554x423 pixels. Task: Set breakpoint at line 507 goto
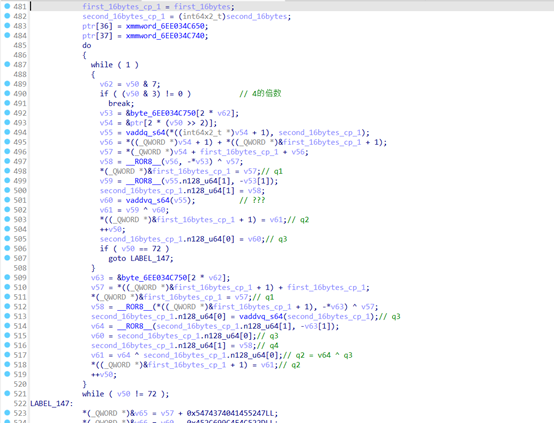pyautogui.click(x=7, y=258)
